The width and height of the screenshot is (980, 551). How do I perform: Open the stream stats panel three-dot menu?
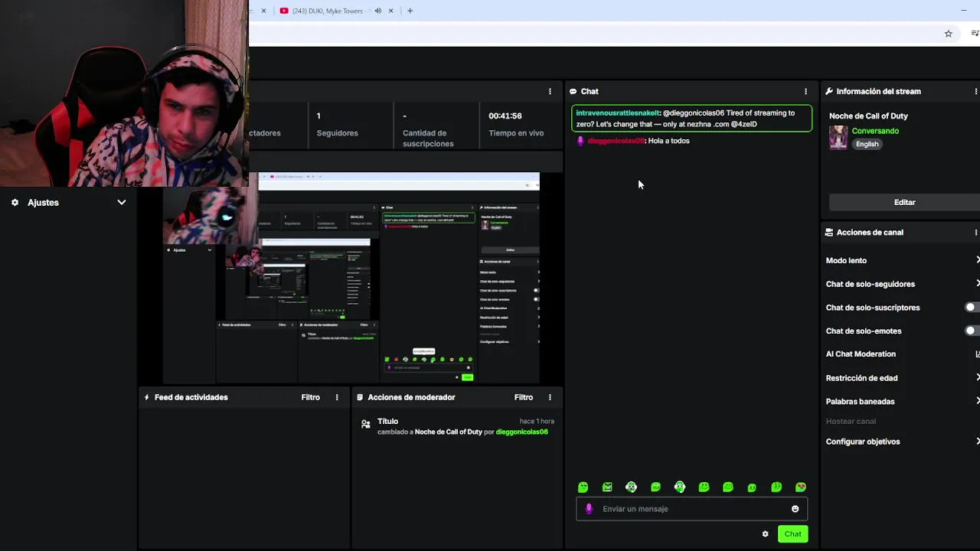click(550, 91)
